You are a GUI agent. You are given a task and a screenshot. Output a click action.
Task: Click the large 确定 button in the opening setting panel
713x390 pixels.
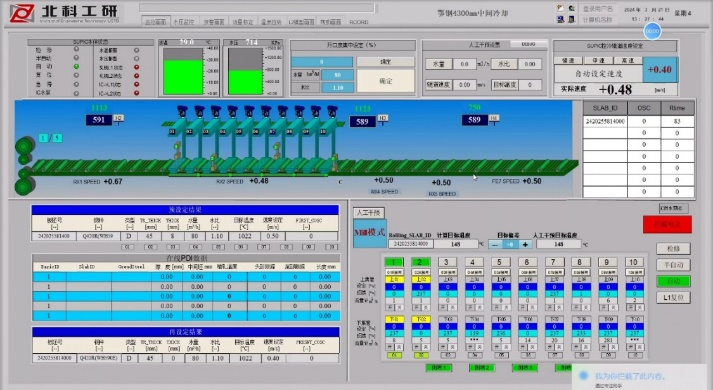[386, 81]
